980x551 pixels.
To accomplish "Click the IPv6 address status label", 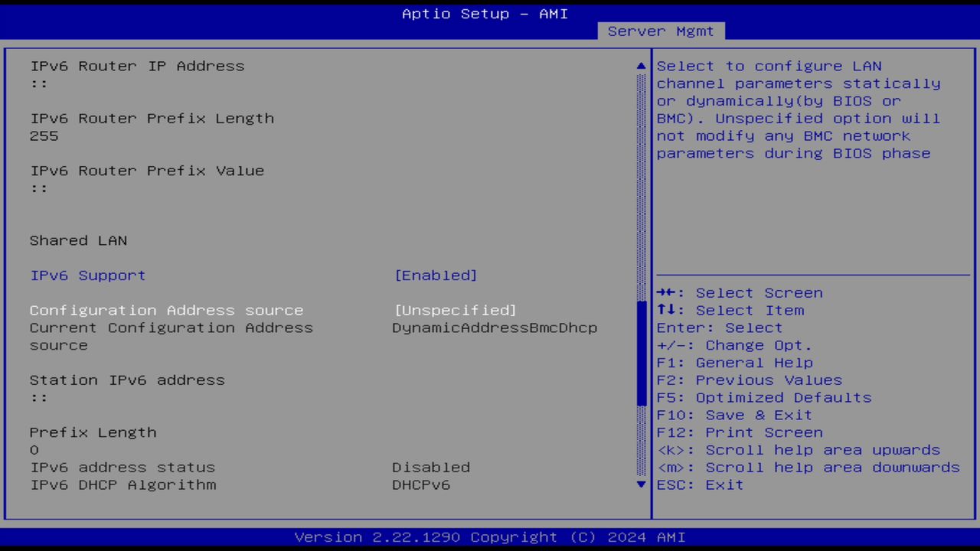I will pos(122,467).
